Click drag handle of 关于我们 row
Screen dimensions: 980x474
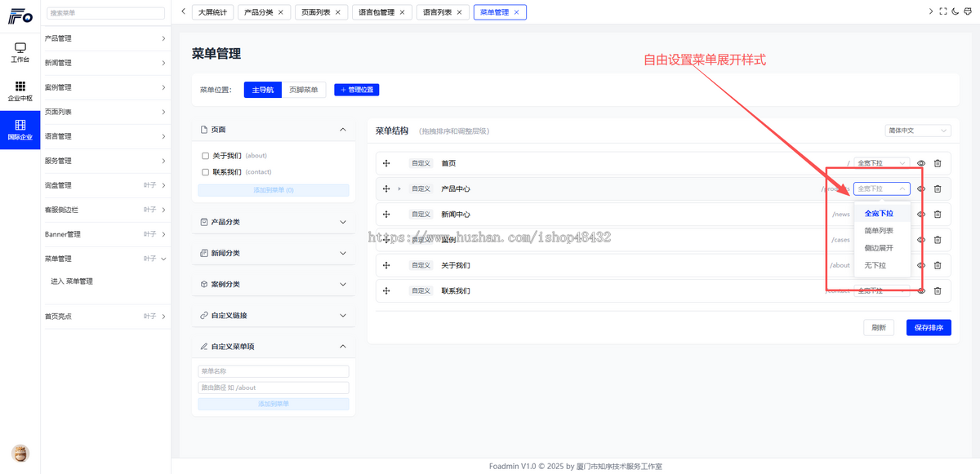coord(386,265)
